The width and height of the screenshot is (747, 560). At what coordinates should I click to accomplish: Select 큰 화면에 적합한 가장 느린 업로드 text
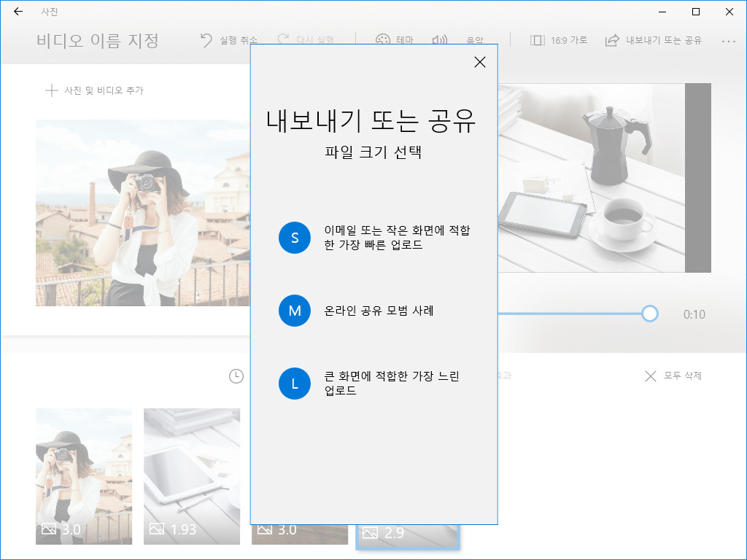(x=392, y=384)
